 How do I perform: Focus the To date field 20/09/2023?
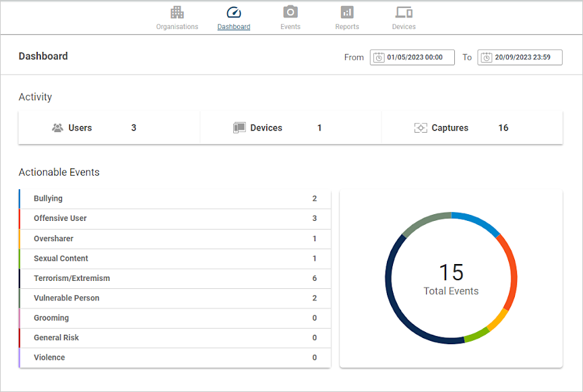520,57
